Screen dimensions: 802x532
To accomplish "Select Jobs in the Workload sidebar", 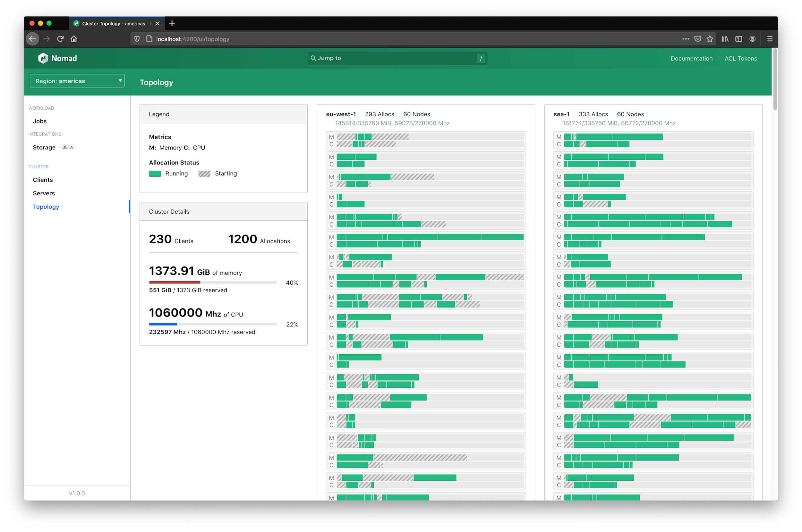I will pos(40,121).
